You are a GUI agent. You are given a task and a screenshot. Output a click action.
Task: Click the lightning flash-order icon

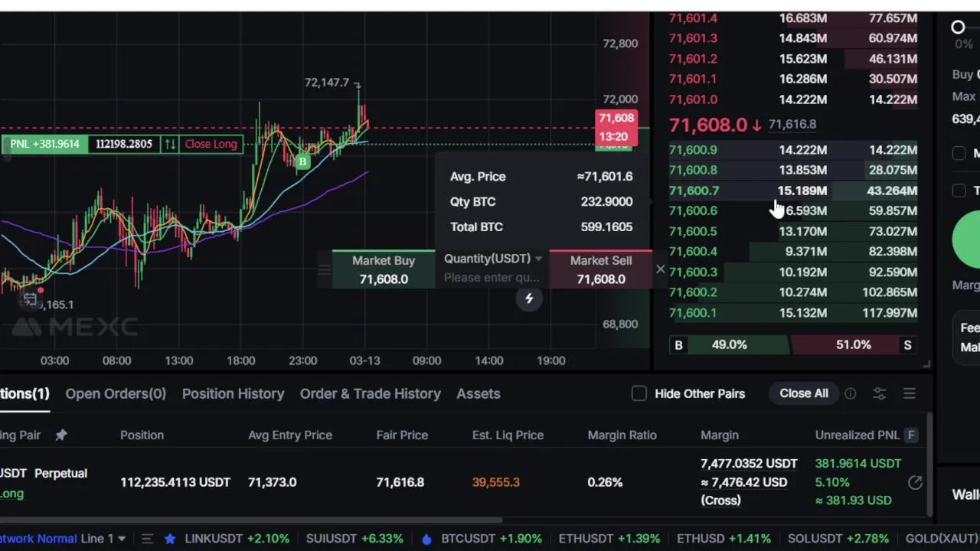tap(528, 298)
